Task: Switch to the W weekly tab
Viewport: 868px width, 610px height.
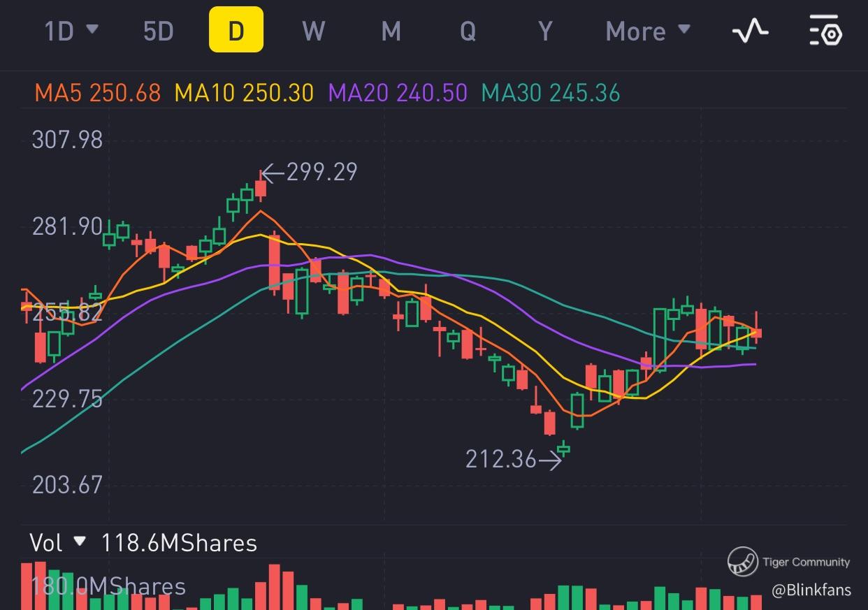Action: pyautogui.click(x=314, y=31)
